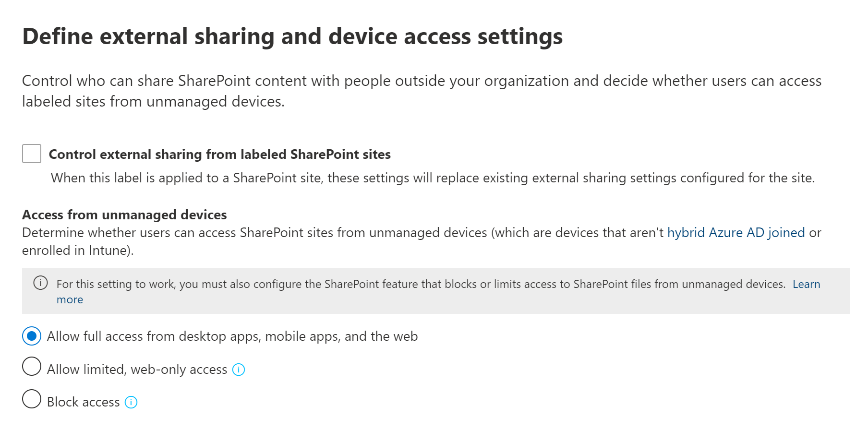Click the gray notice text about SharePoint feature
Image resolution: width=868 pixels, height=442 pixels.
(x=421, y=284)
